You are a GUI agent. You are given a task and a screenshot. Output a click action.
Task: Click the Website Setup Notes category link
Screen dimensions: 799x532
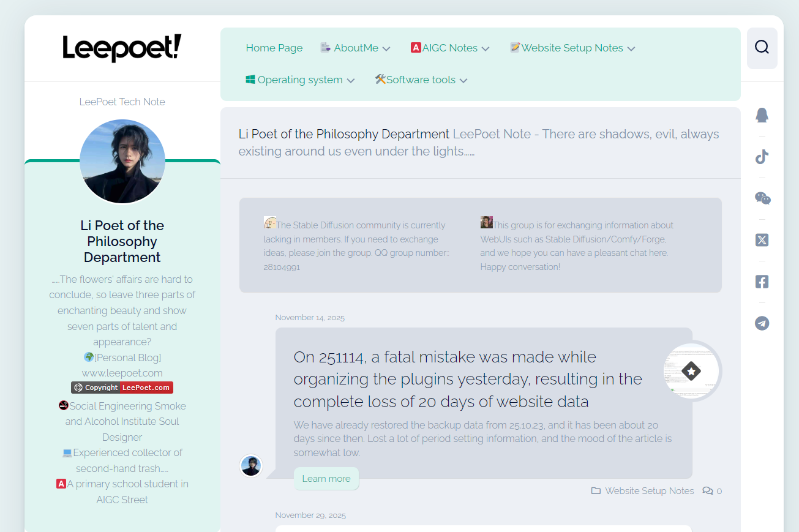point(649,491)
